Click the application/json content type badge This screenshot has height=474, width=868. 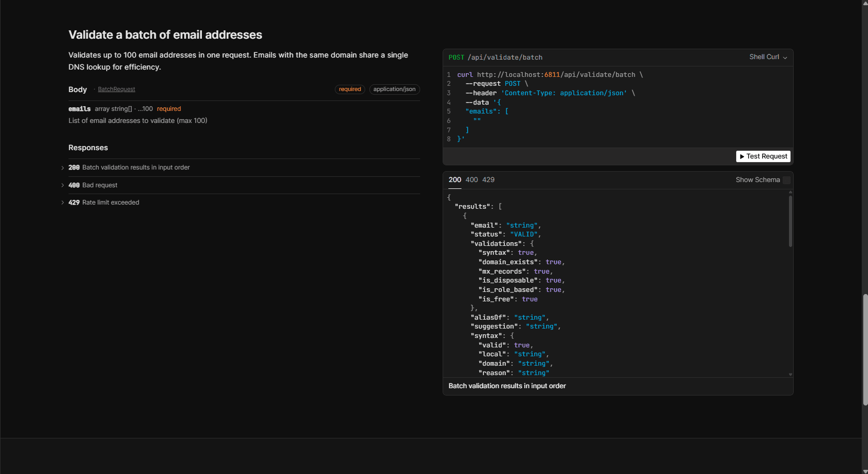point(394,89)
